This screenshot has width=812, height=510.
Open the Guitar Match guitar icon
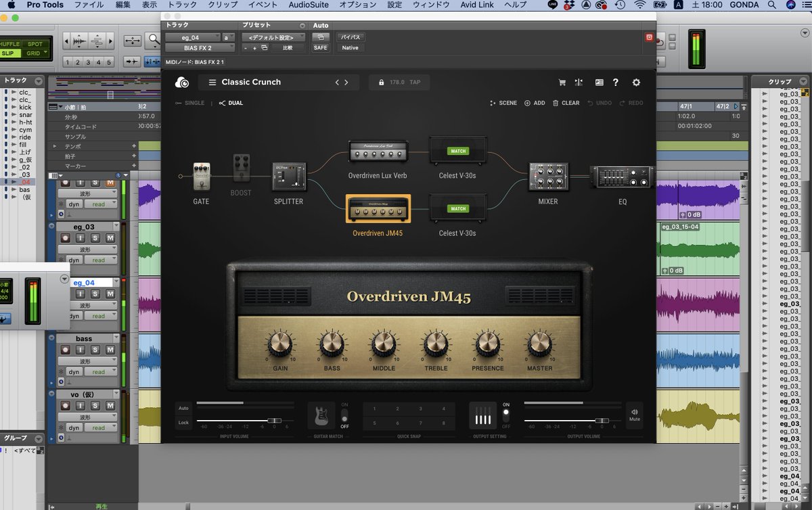321,415
